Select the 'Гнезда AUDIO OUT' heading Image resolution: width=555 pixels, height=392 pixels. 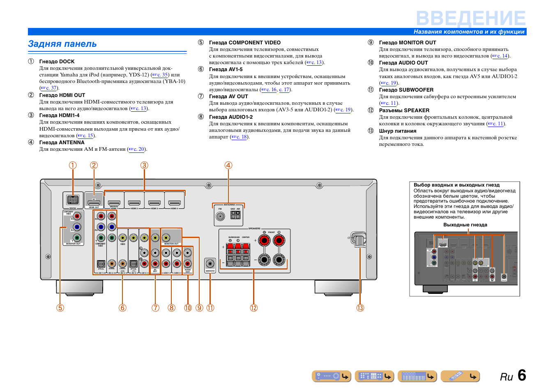[403, 63]
